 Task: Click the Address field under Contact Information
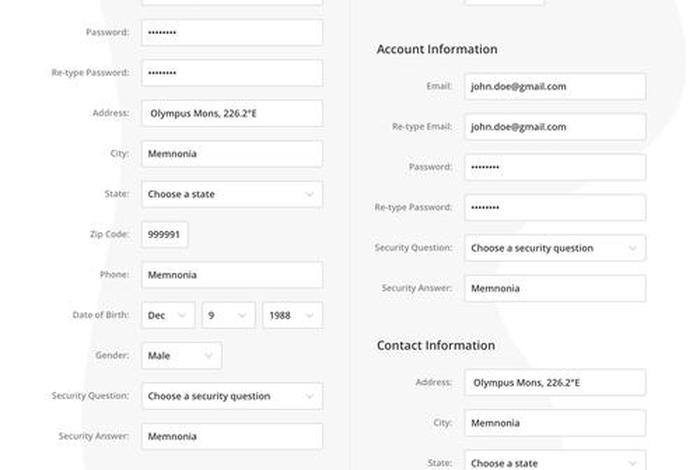pyautogui.click(x=555, y=383)
